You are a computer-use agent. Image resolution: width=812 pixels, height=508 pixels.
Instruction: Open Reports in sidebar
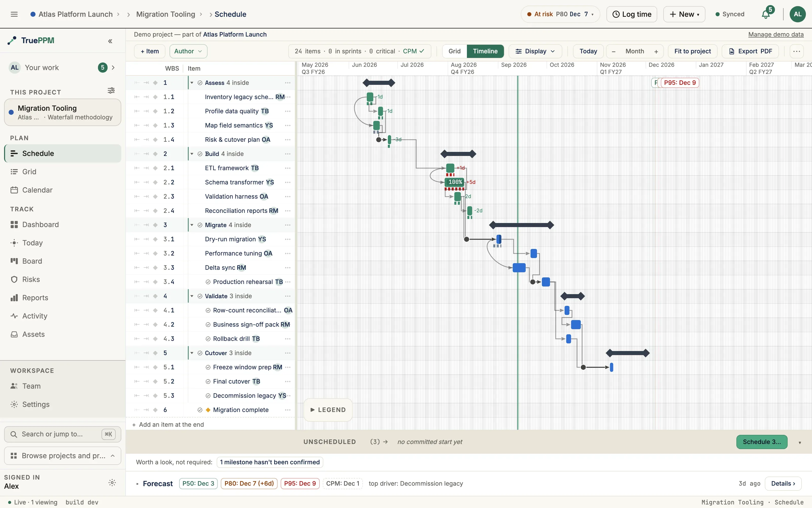coord(63,298)
